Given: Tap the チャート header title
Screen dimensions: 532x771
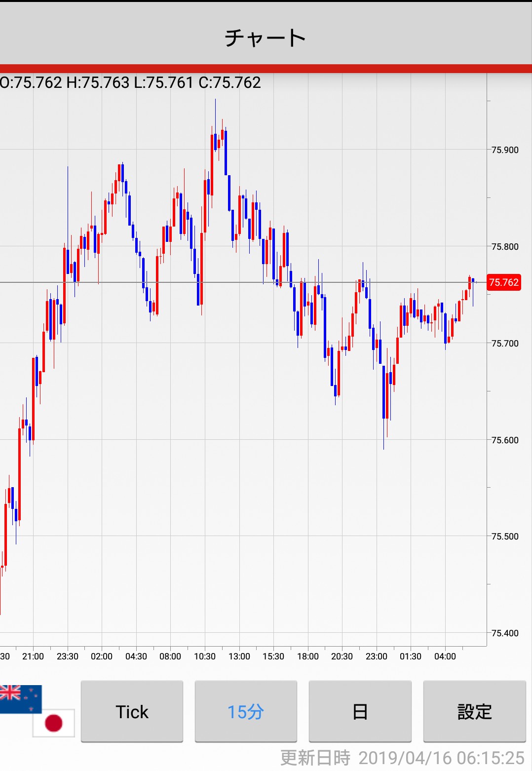Looking at the screenshot, I should 266,38.
